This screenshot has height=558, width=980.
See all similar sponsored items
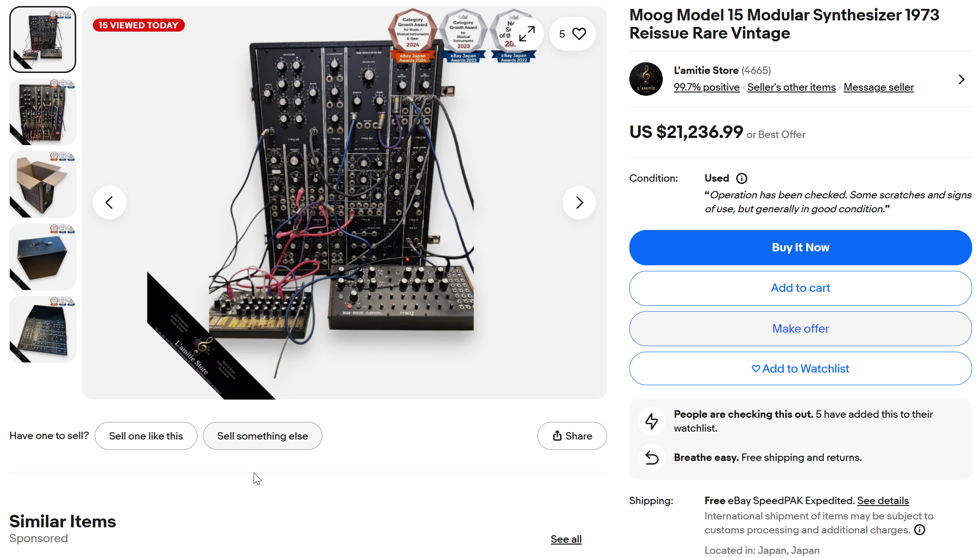(566, 539)
